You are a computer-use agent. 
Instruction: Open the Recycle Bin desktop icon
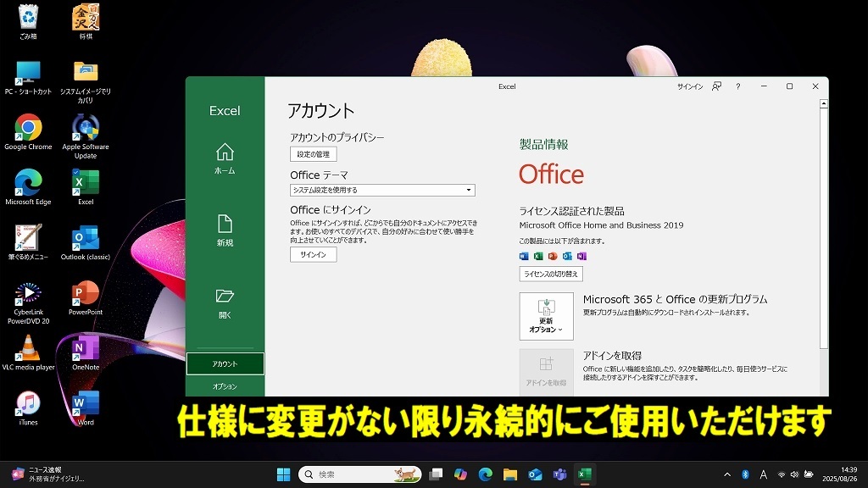point(28,22)
